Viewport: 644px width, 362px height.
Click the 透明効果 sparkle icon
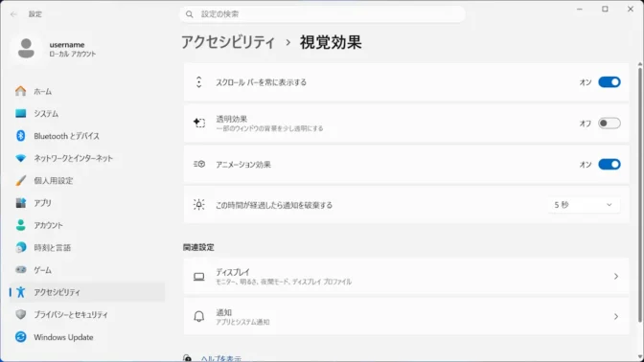pos(199,123)
